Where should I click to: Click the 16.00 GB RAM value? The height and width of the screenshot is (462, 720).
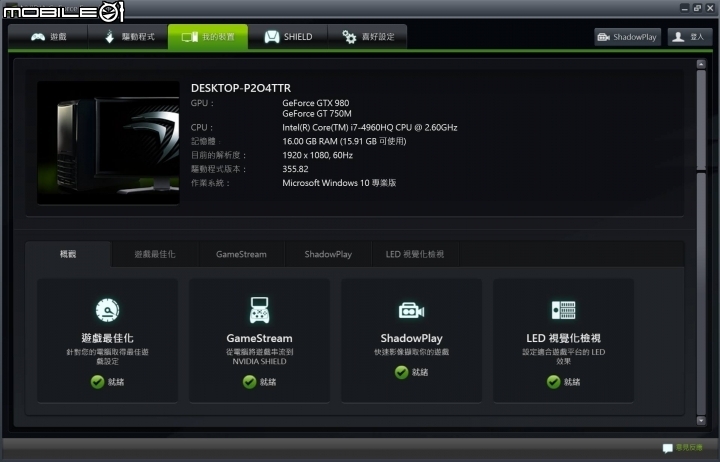344,141
